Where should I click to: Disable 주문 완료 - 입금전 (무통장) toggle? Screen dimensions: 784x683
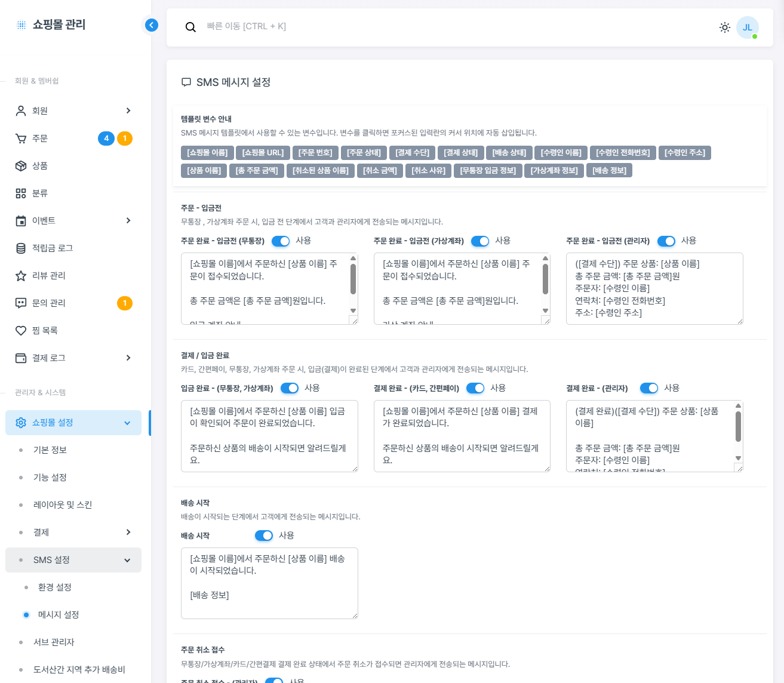pos(281,241)
